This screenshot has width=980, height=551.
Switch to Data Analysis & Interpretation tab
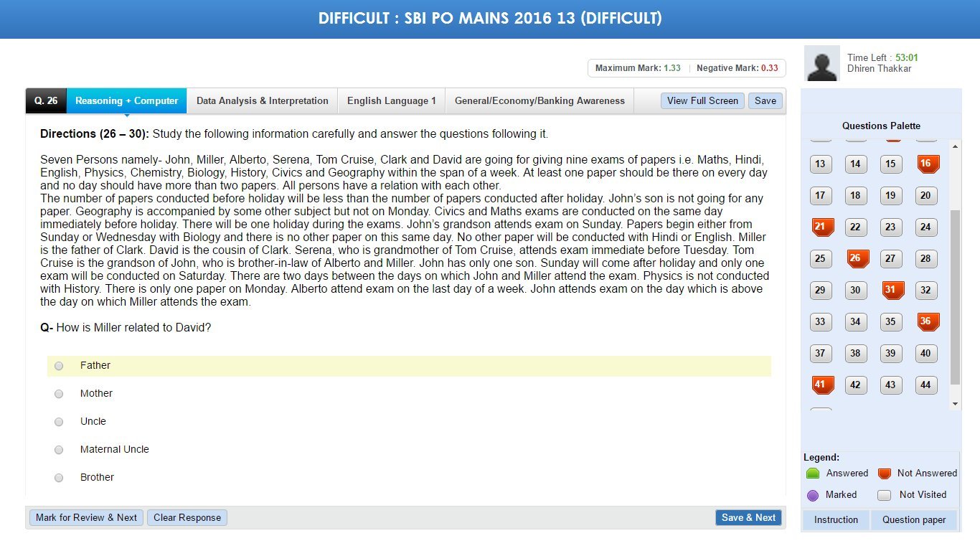click(x=263, y=101)
